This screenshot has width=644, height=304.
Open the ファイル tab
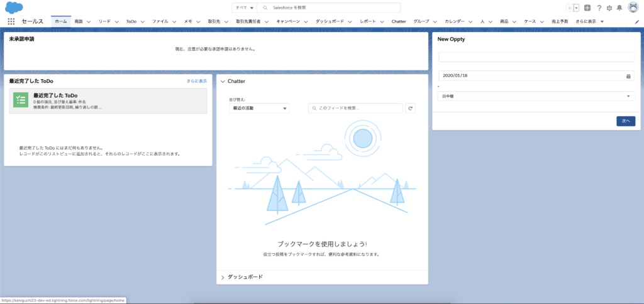pyautogui.click(x=160, y=21)
